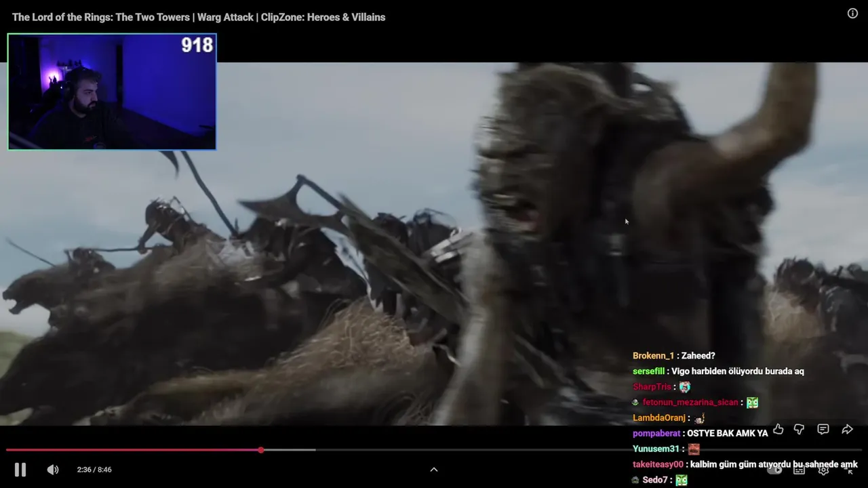Share the video arrow icon
Screen dimensions: 868x488
pos(847,429)
